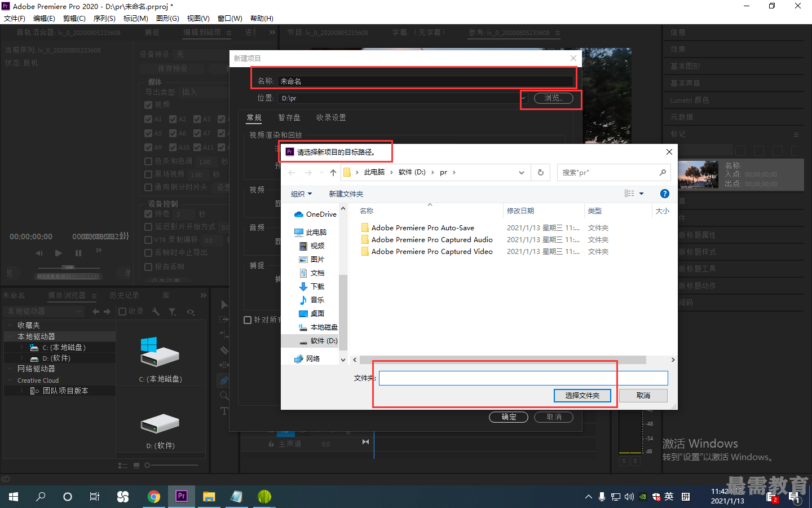Expand the C: (本地磁盘) tree node
This screenshot has height=508, width=812.
[x=22, y=348]
